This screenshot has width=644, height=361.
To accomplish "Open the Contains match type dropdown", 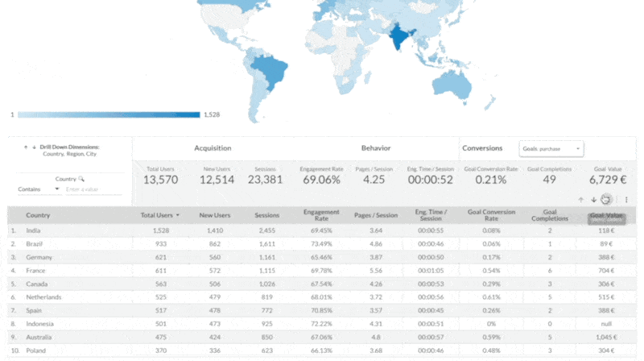I will (39, 189).
